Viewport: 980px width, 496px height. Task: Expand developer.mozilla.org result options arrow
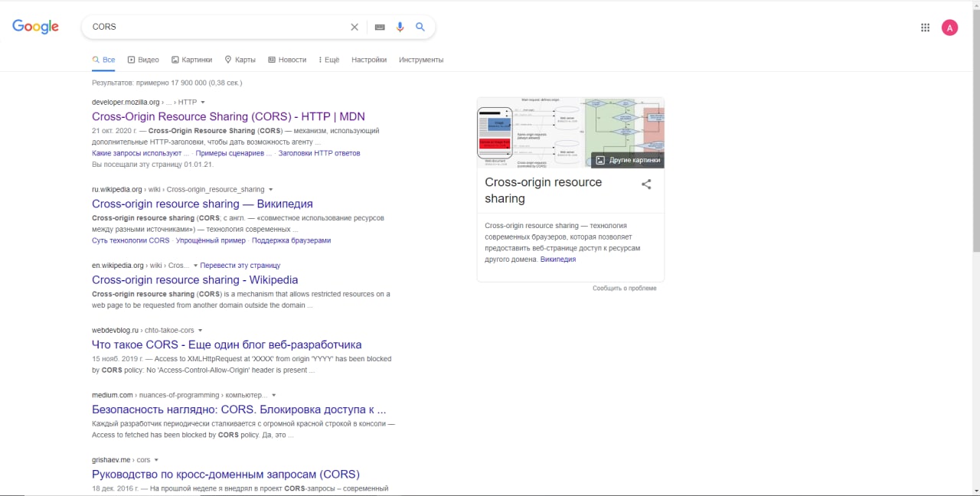point(203,103)
